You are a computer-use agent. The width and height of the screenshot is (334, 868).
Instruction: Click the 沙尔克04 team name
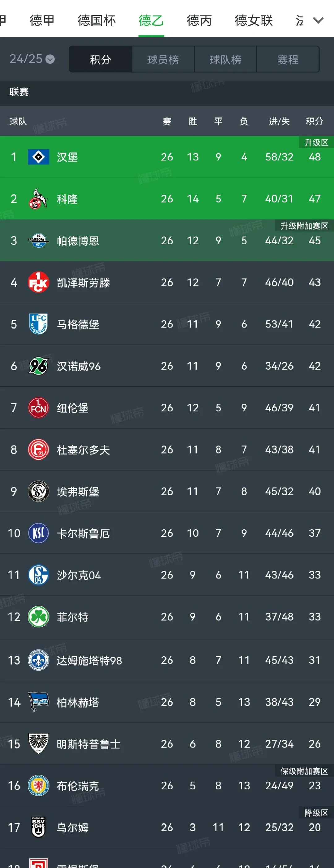[x=79, y=575]
